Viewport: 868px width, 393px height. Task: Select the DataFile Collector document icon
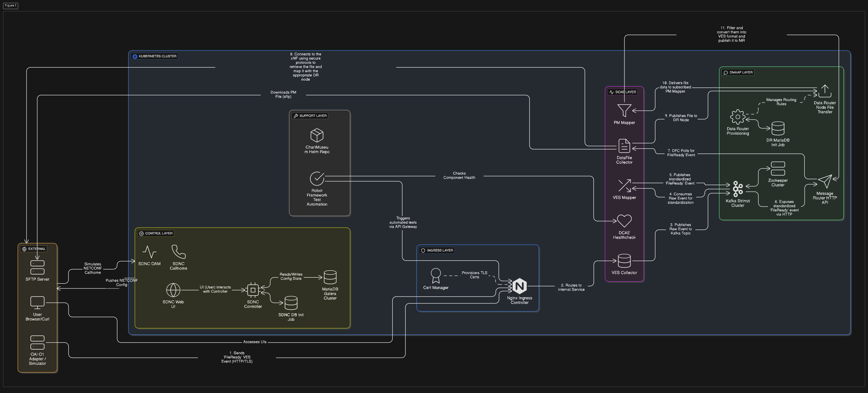[624, 146]
